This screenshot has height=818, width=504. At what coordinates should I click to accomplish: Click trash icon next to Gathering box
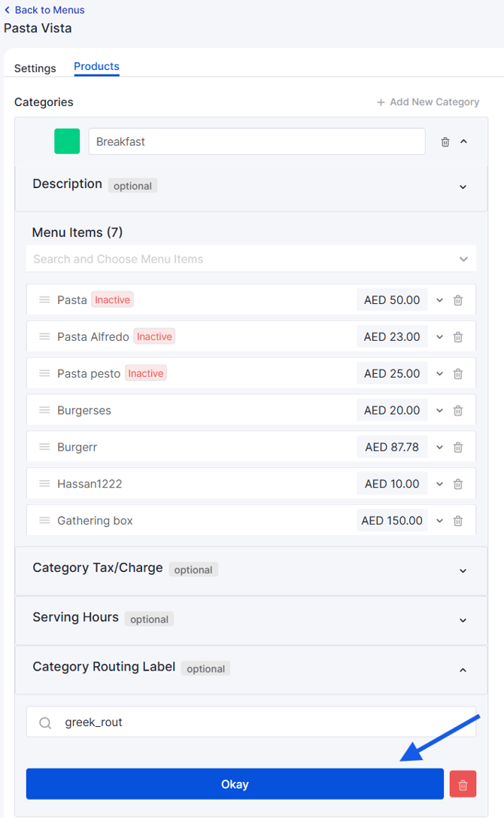tap(457, 521)
